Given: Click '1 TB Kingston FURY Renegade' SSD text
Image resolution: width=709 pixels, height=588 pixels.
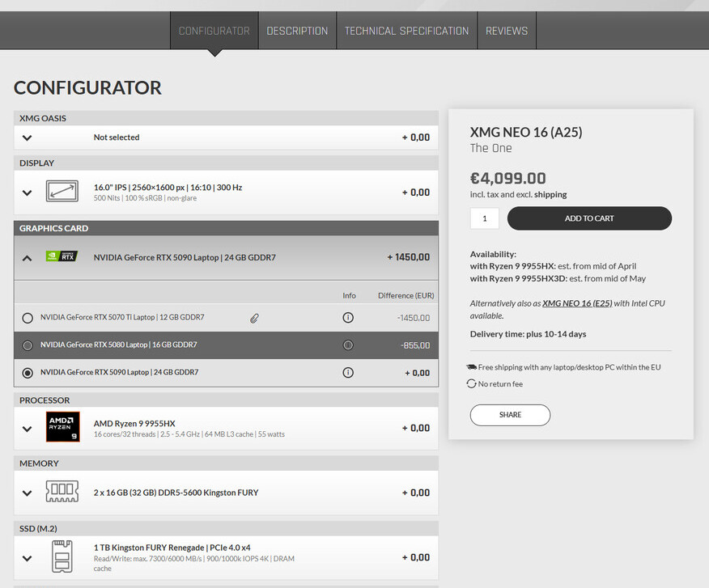Looking at the screenshot, I should pos(172,548).
